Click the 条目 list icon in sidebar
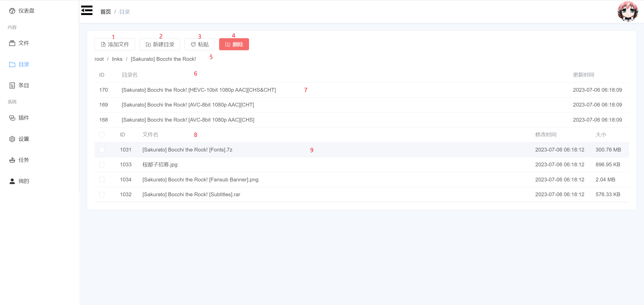 pyautogui.click(x=12, y=85)
